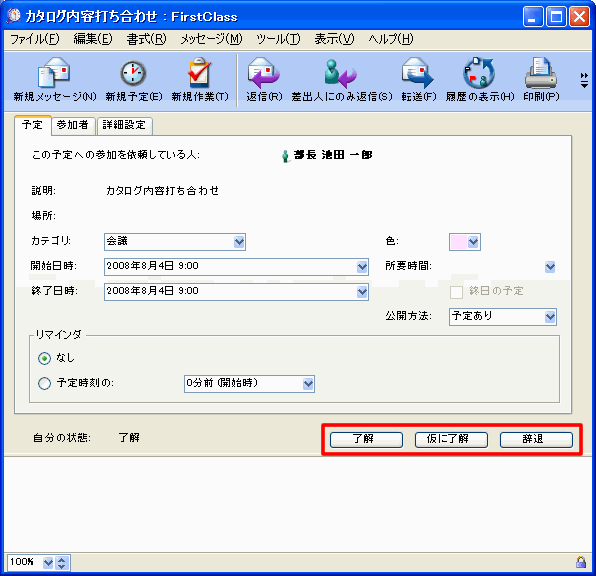Click 差出人にのみ返信 reply-to-sender icon
Image resolution: width=596 pixels, height=576 pixels.
pos(341,73)
